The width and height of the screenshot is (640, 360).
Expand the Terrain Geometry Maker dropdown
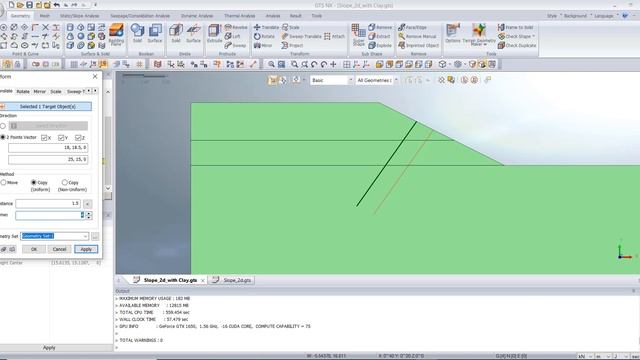click(x=484, y=44)
